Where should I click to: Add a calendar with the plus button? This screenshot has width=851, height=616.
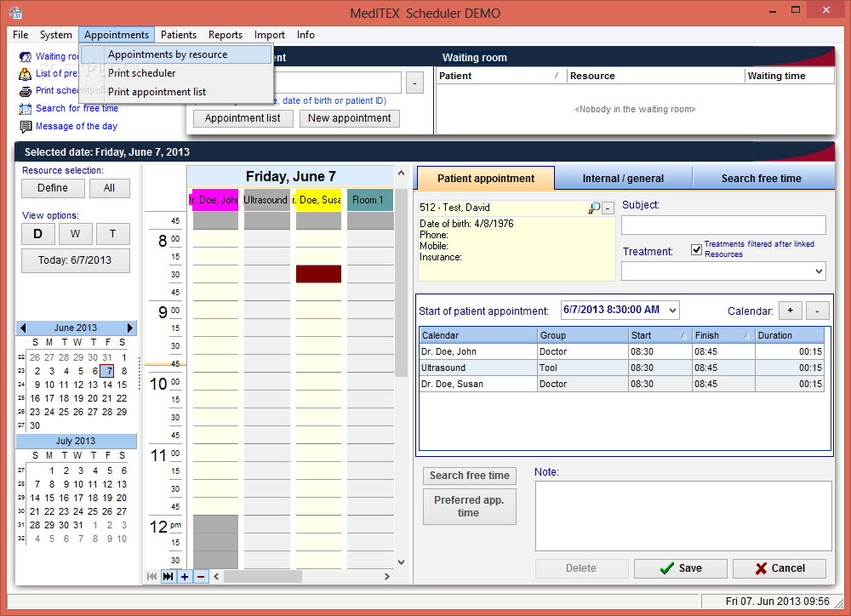[791, 311]
